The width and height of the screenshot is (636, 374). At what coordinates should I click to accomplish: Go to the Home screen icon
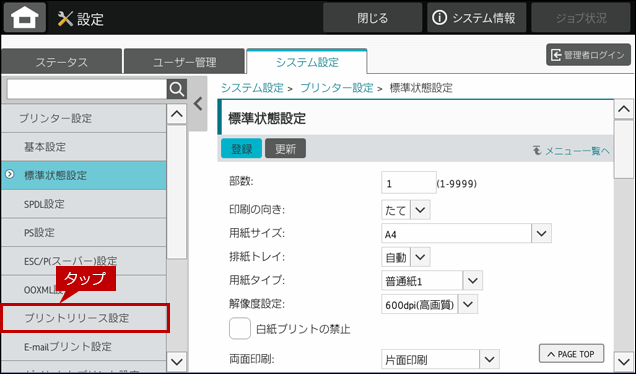[25, 17]
